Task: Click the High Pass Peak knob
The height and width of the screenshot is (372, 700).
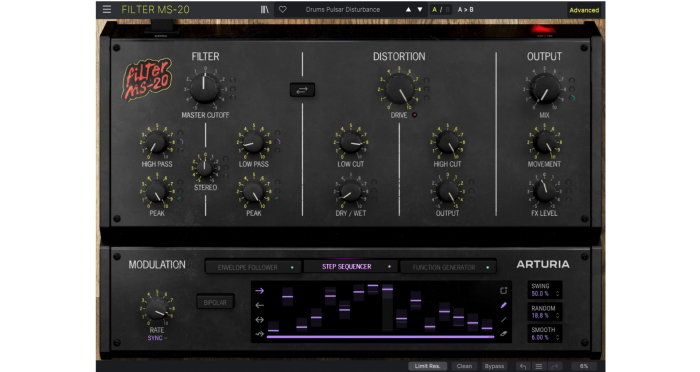Action: pyautogui.click(x=157, y=192)
